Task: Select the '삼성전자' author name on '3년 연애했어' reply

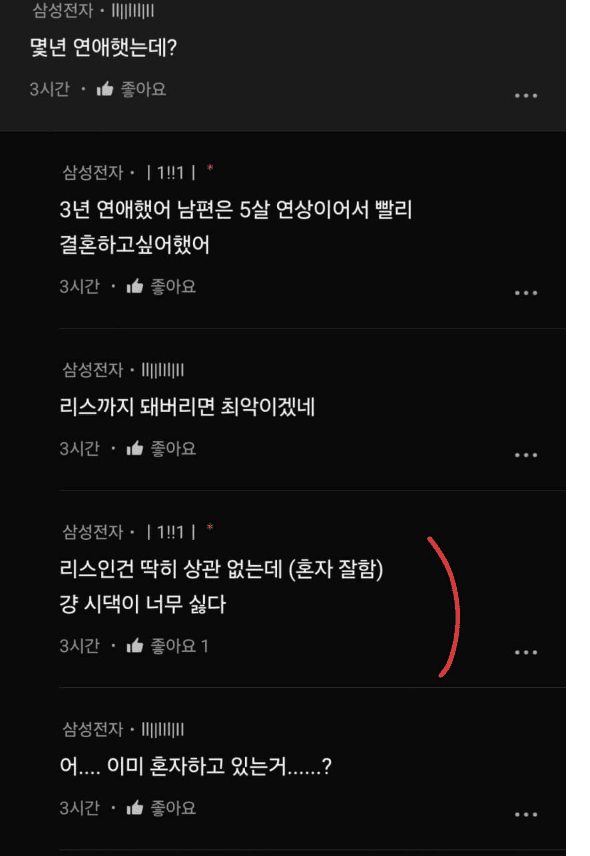Action: [93, 173]
